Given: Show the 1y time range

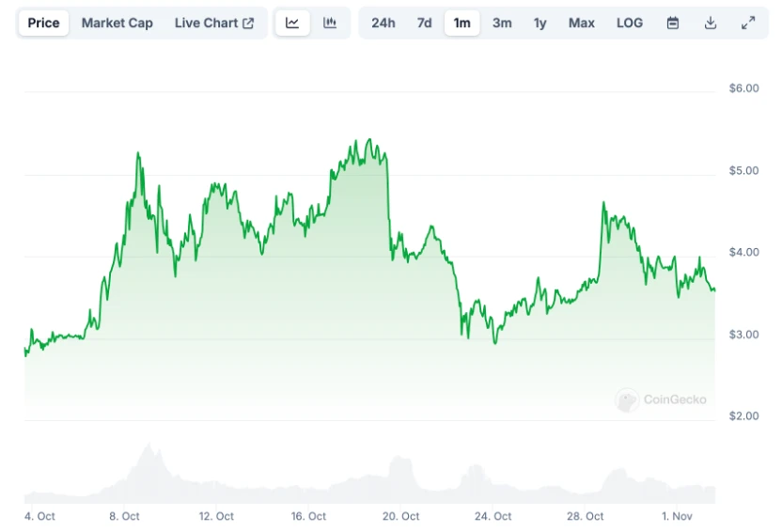Looking at the screenshot, I should (x=540, y=23).
